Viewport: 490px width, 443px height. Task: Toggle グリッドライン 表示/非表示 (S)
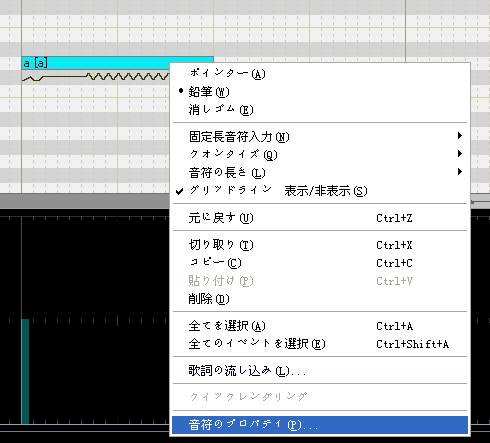coord(320,191)
